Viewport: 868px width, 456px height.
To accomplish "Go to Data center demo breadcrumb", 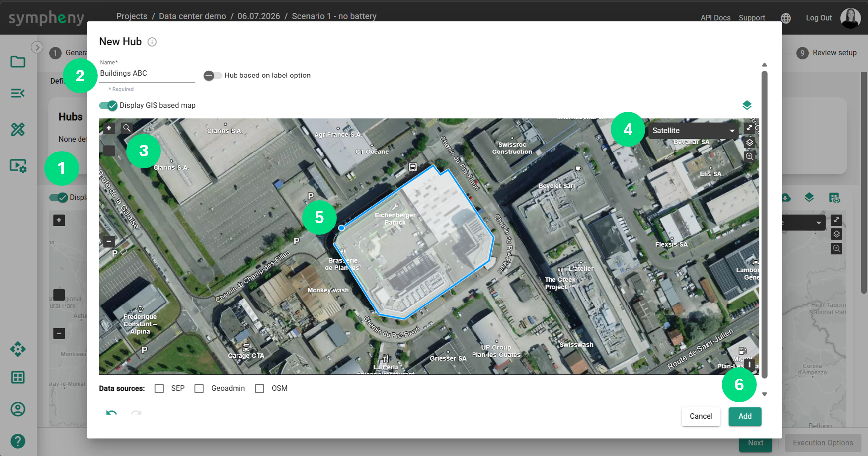I will [192, 16].
